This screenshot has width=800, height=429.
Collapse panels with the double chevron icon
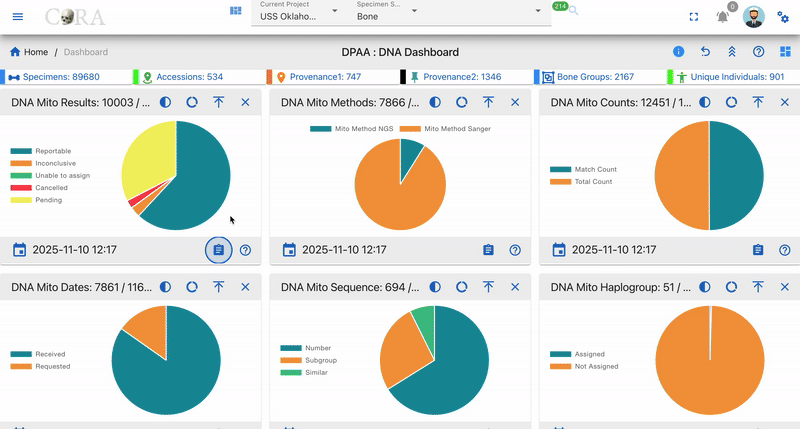[732, 52]
